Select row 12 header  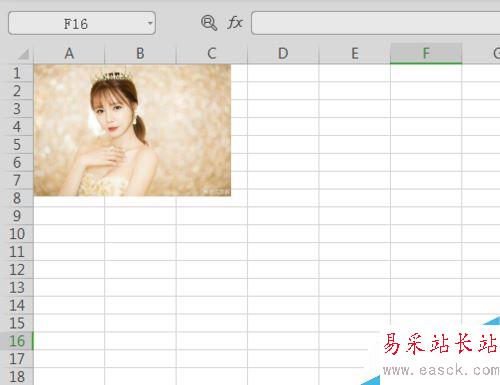pyautogui.click(x=17, y=269)
